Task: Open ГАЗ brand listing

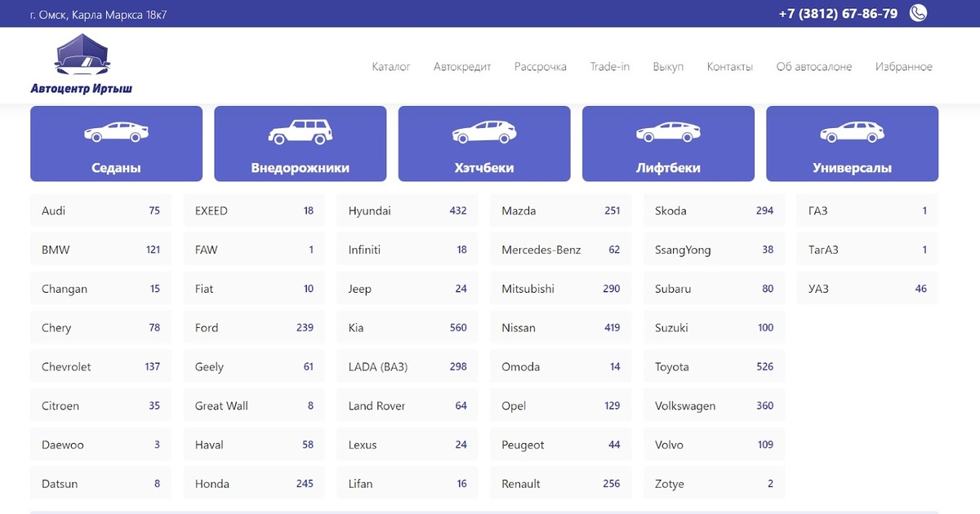Action: 867,210
